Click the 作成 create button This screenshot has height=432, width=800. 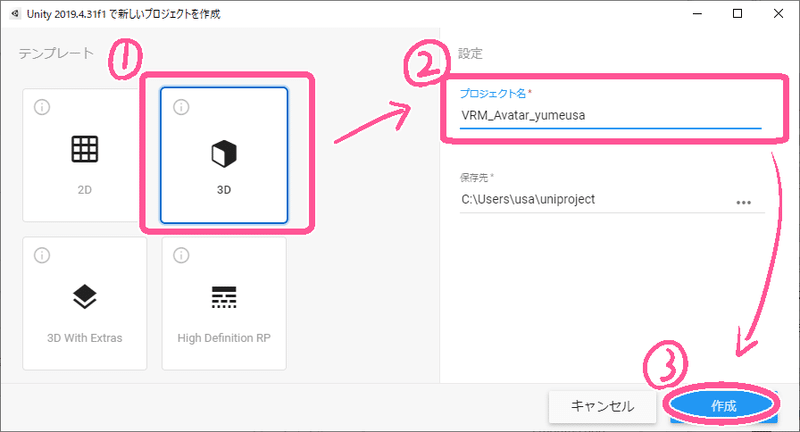[x=723, y=406]
